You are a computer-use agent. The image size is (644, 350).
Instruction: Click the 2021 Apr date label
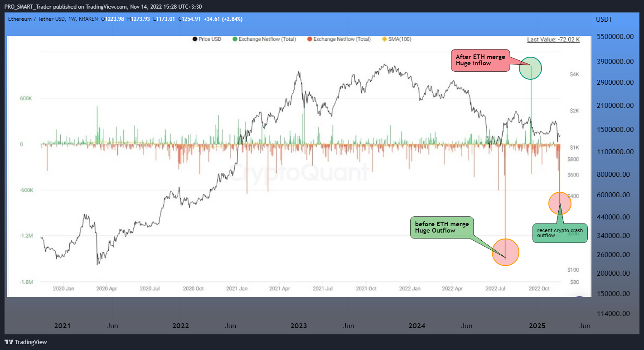click(280, 288)
